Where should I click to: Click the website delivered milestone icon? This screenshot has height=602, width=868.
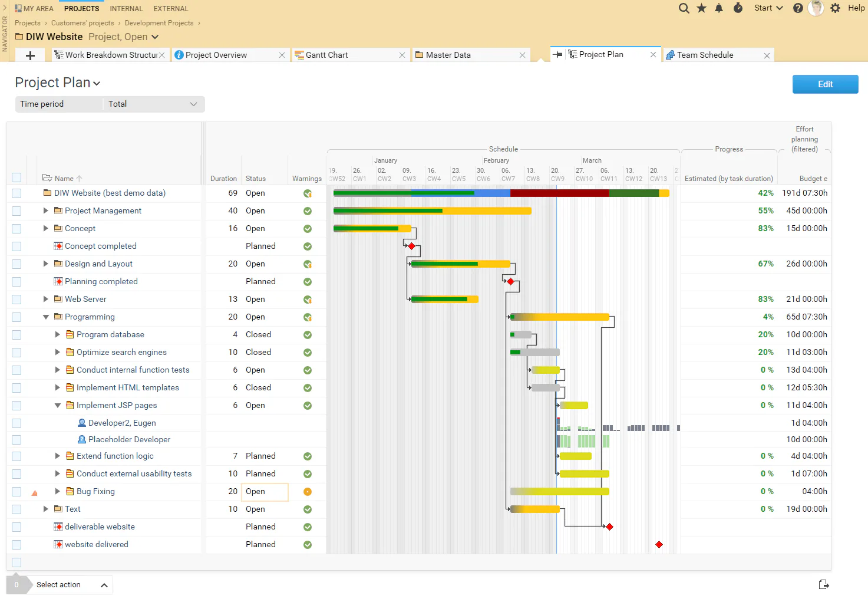click(x=58, y=544)
